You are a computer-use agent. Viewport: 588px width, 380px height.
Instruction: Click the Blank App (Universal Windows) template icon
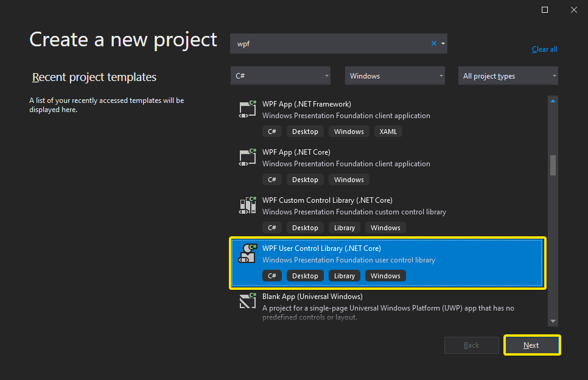coord(247,301)
